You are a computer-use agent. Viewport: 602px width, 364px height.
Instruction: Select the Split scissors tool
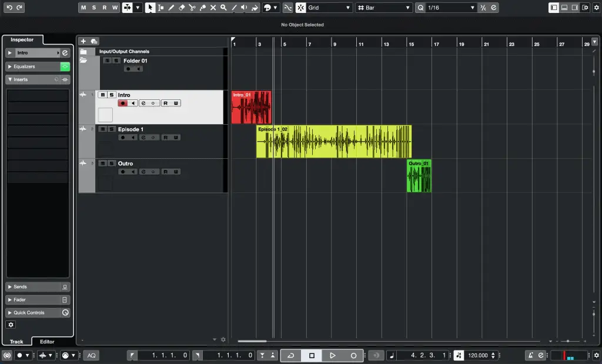(x=192, y=7)
